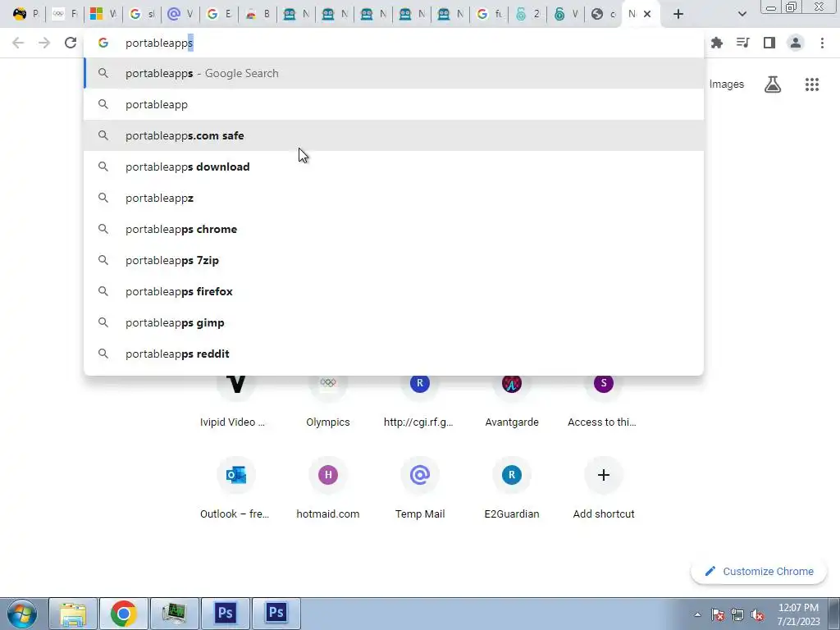Click Add shortcut button
Viewport: 840px width, 630px height.
point(603,487)
